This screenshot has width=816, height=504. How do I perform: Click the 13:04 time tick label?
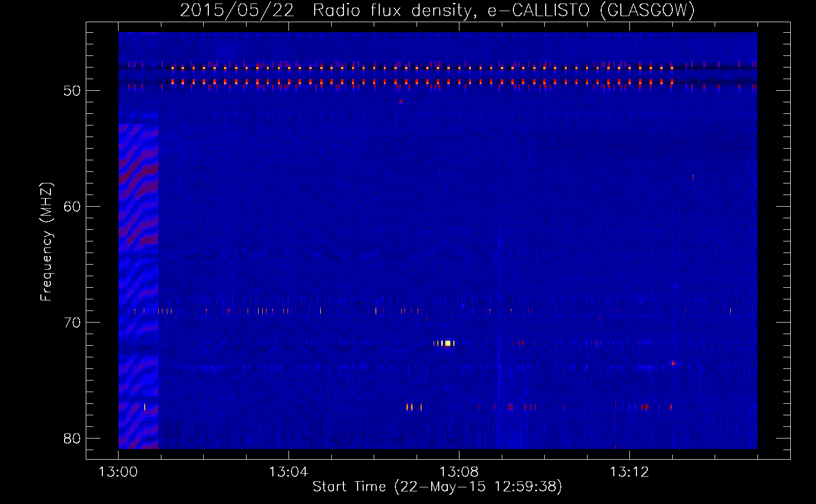(x=288, y=472)
